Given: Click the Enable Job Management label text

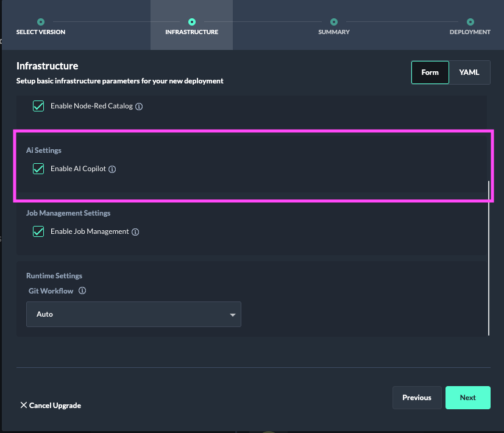Looking at the screenshot, I should [x=90, y=231].
